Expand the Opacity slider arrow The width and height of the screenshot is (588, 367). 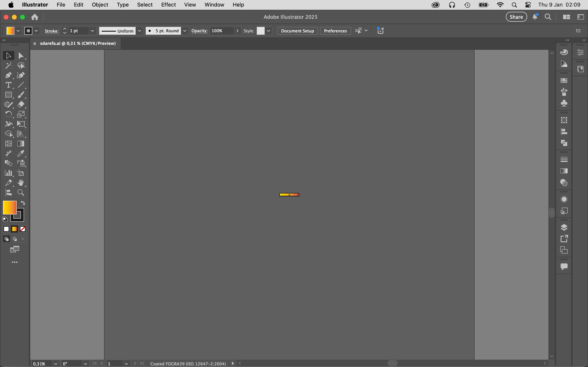[x=237, y=31]
